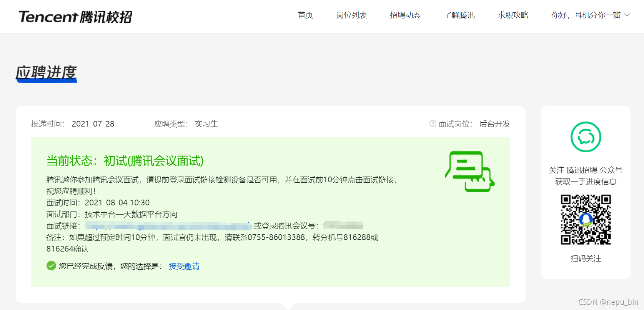Click the blurred 腾讯会议号 meeting number
The height and width of the screenshot is (310, 644).
click(x=343, y=225)
